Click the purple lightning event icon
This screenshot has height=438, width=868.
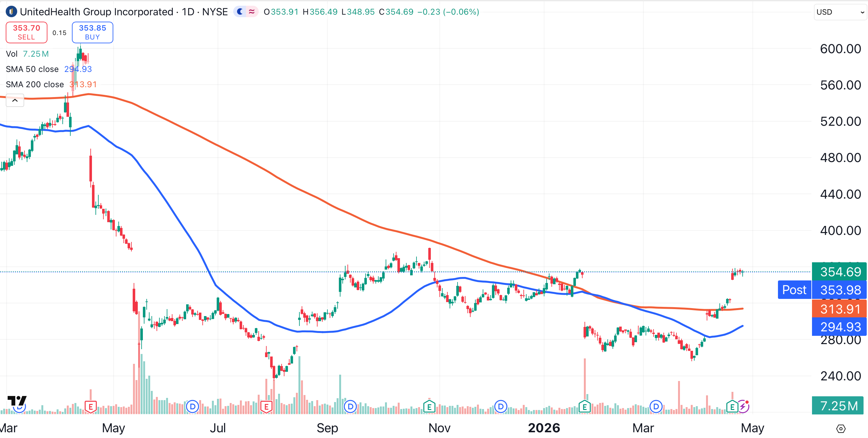(743, 406)
